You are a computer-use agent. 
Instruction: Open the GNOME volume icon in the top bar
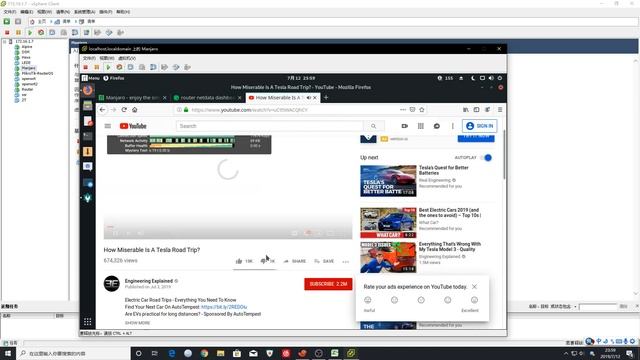tap(491, 78)
